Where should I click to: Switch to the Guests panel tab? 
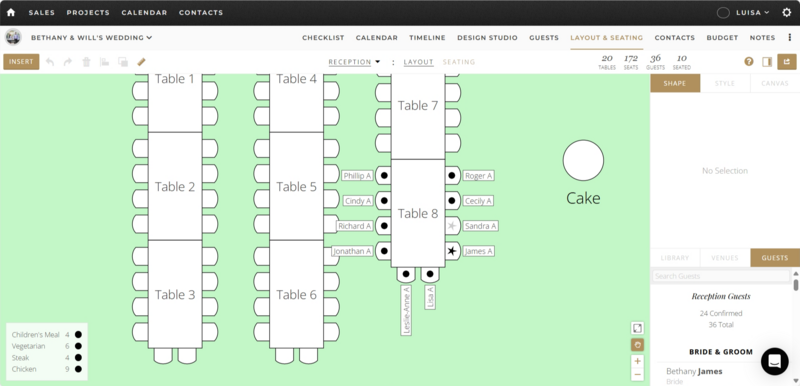[774, 258]
